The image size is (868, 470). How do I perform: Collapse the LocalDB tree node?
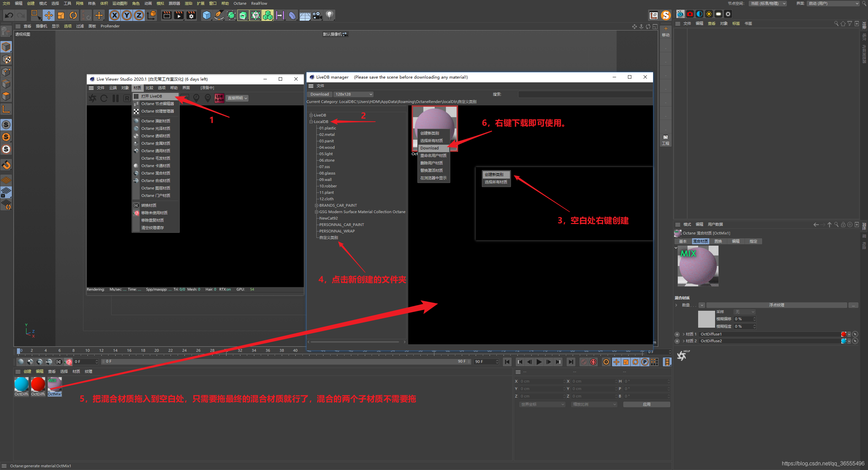click(311, 122)
